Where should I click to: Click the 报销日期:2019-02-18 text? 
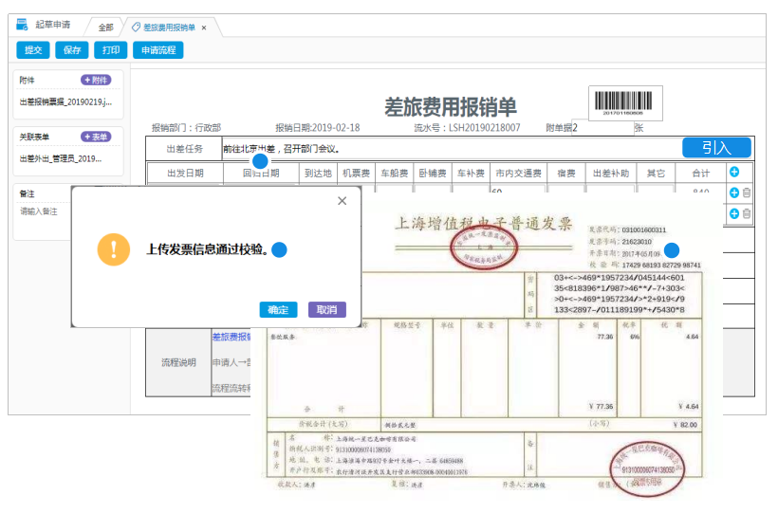pos(318,128)
